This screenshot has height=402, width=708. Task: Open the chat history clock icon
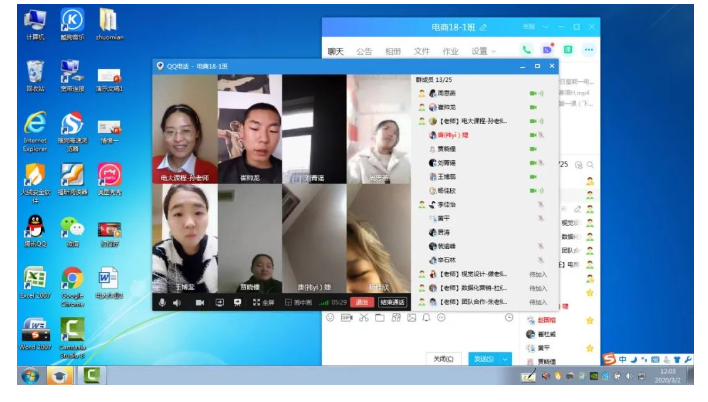pyautogui.click(x=508, y=318)
